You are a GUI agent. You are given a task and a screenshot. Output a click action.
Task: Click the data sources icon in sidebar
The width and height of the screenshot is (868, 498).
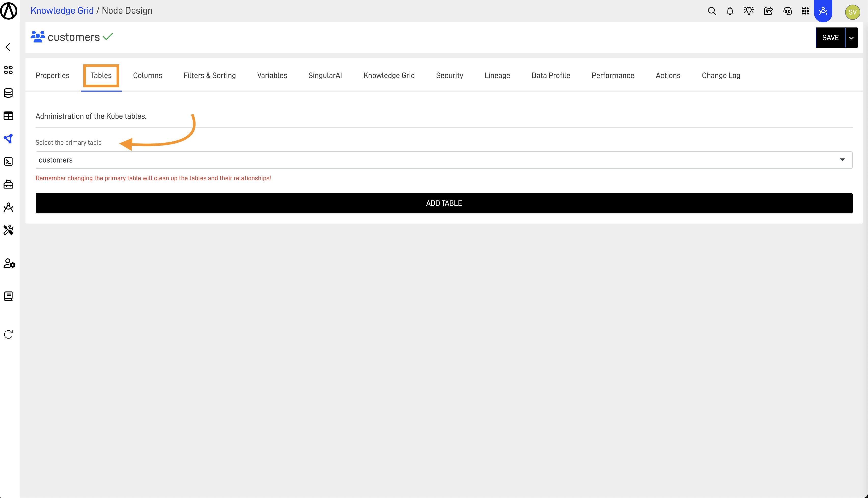[9, 93]
